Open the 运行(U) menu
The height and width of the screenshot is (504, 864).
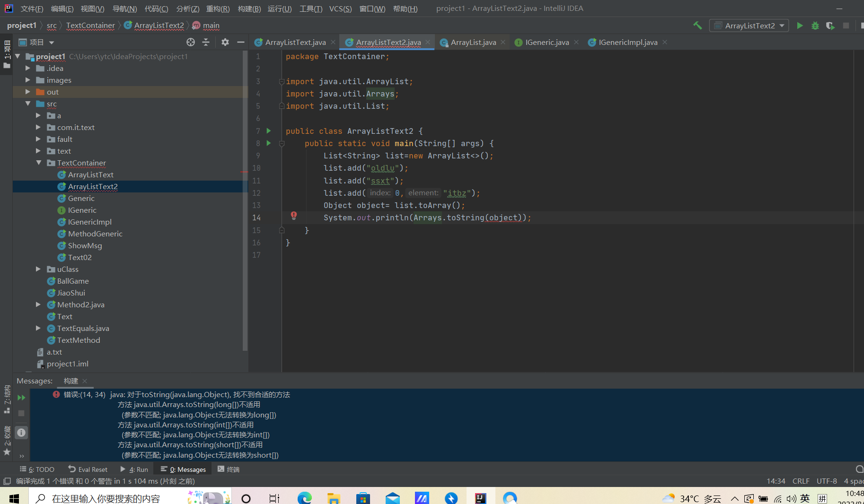280,9
